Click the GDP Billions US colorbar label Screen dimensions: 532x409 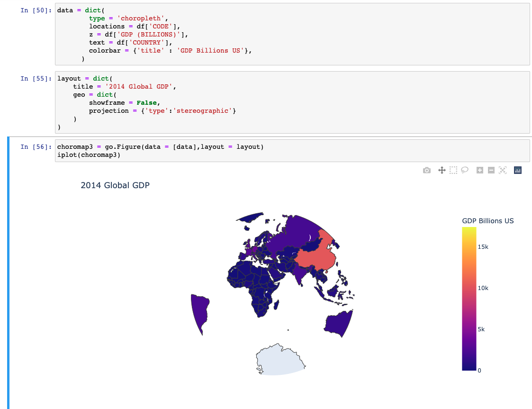(x=488, y=221)
